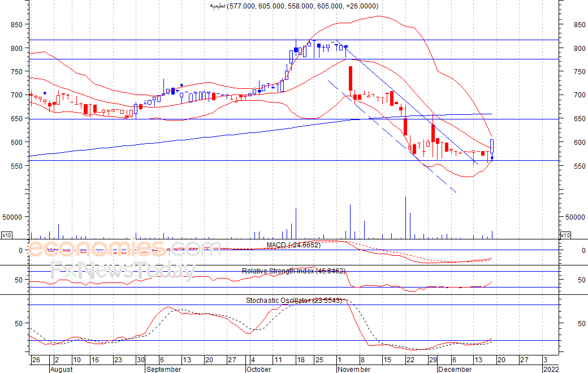This screenshot has height=373, width=588.
Task: Click the latest blue hollow candlestick near 600
Action: tap(492, 147)
